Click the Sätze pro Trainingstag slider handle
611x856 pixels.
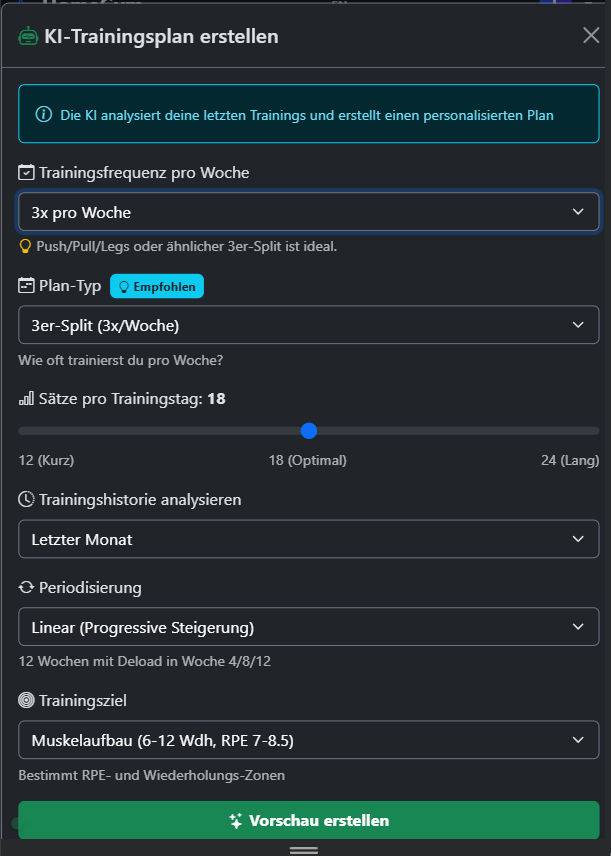pos(309,431)
